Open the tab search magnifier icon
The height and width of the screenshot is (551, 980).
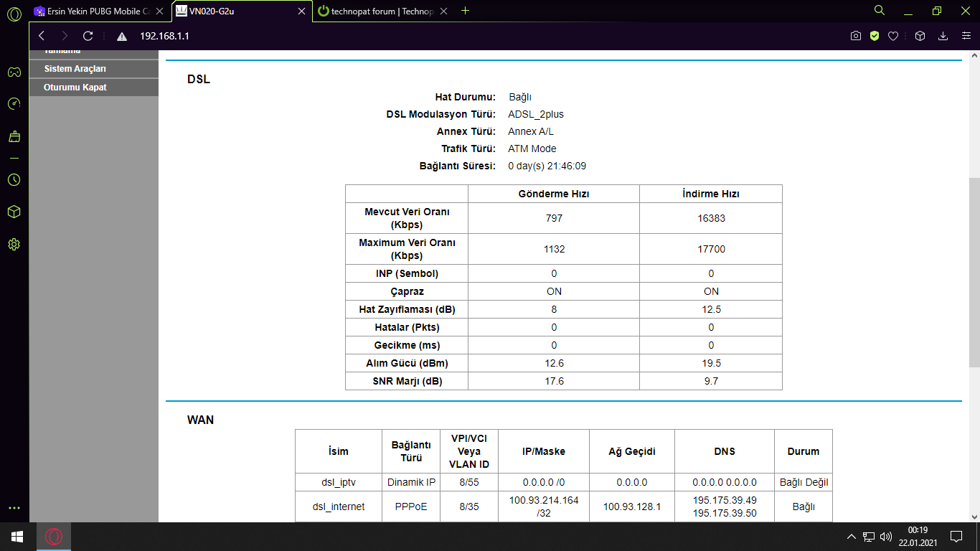tap(880, 10)
